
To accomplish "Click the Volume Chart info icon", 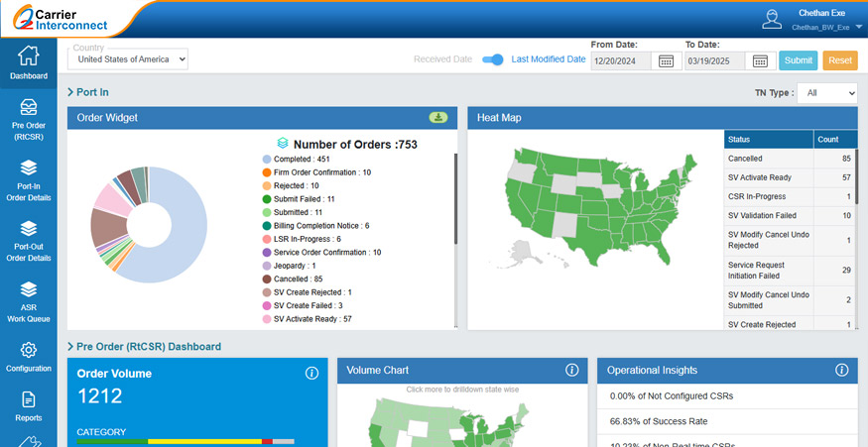I will pos(571,371).
